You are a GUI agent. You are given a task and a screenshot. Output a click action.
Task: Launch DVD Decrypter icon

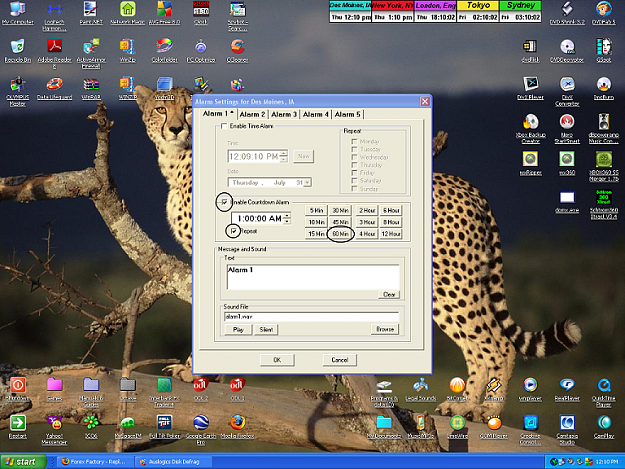coord(567,51)
